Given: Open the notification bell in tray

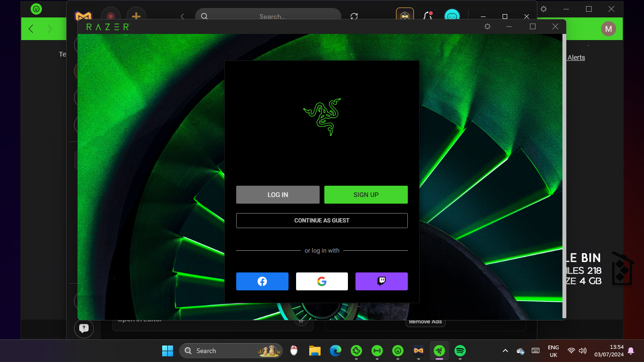Looking at the screenshot, I should coord(631,351).
